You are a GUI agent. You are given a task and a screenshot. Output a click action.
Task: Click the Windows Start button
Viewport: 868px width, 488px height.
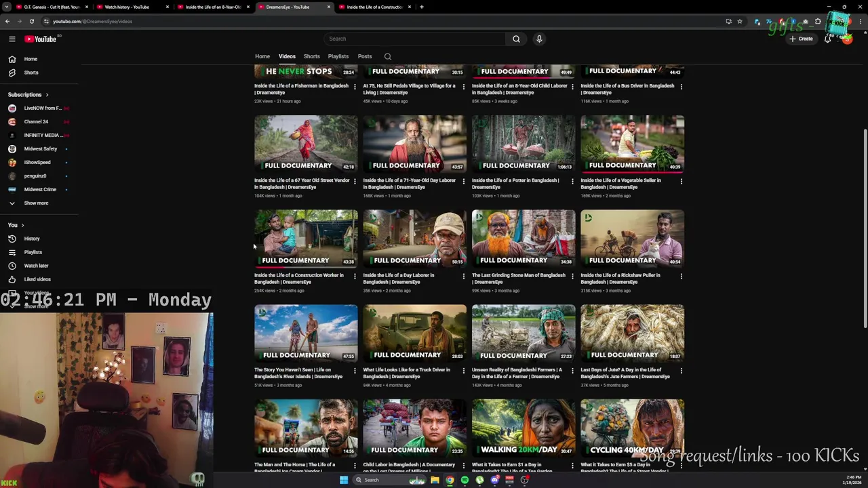[344, 480]
